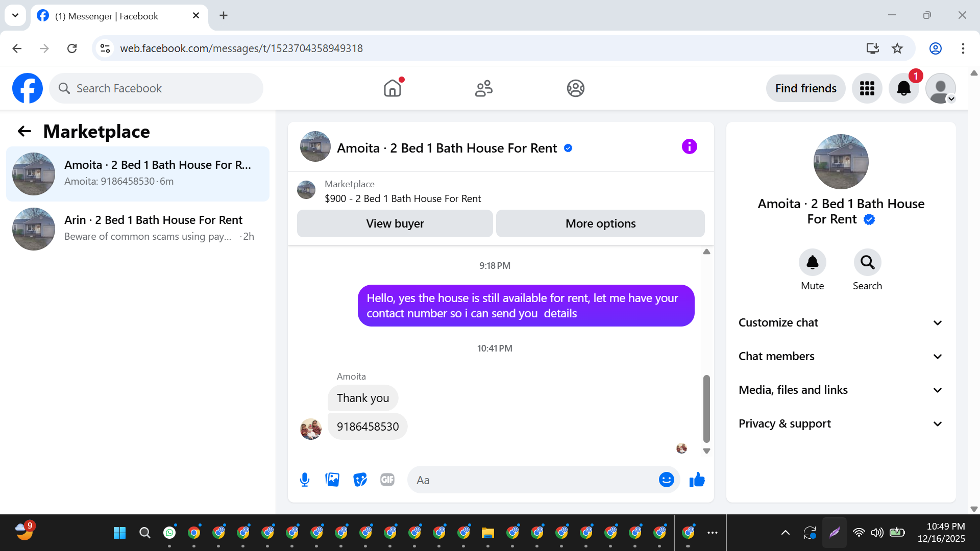Open Arin conversation in Marketplace list
This screenshot has height=551, width=980.
tap(138, 229)
